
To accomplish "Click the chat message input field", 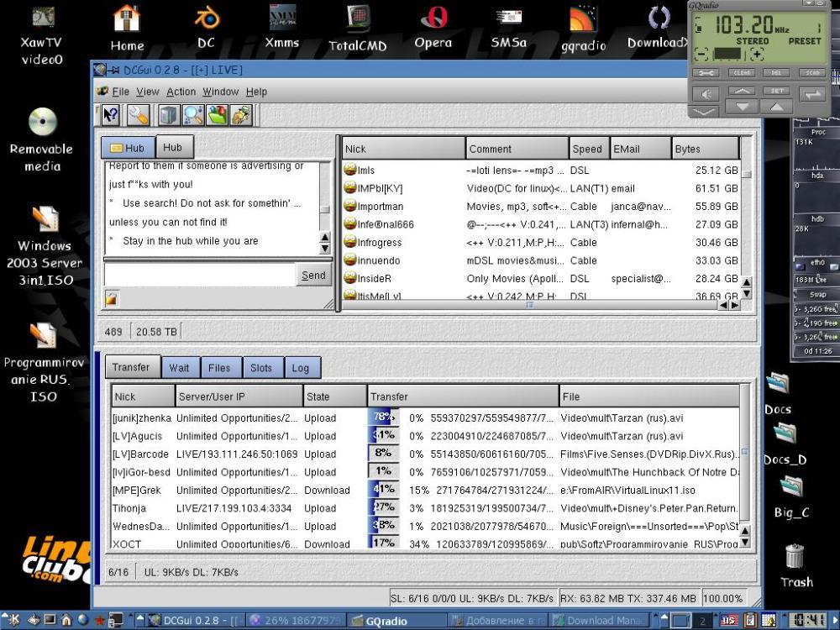I will [x=199, y=275].
